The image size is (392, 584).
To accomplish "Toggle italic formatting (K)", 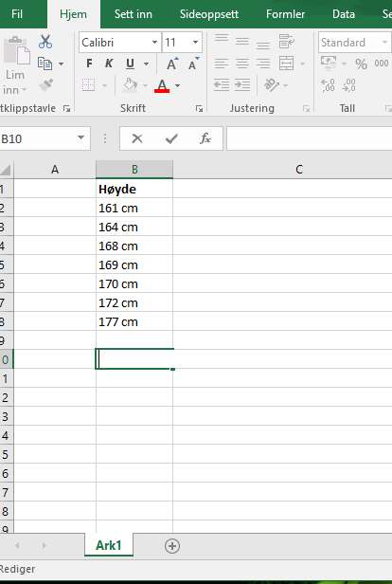I will (x=109, y=64).
